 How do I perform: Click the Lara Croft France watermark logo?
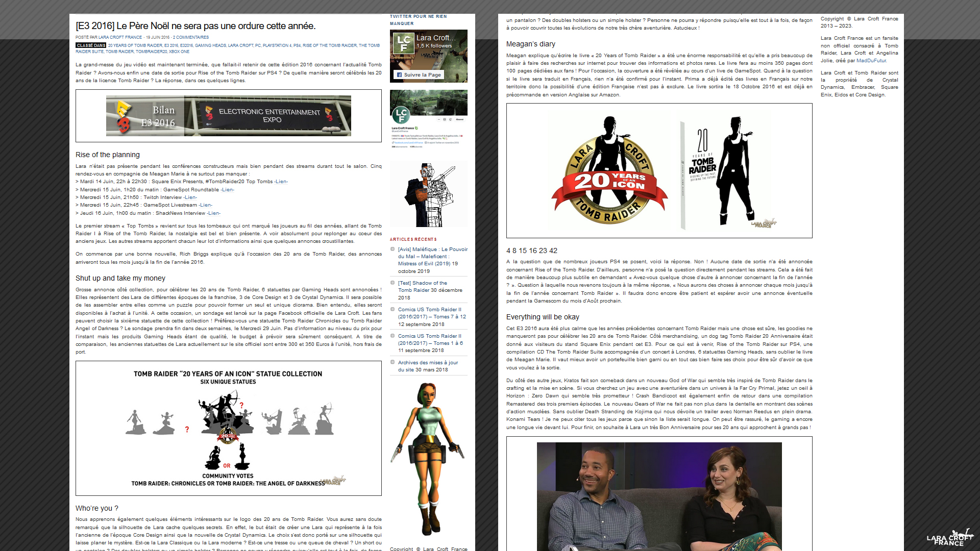click(949, 538)
